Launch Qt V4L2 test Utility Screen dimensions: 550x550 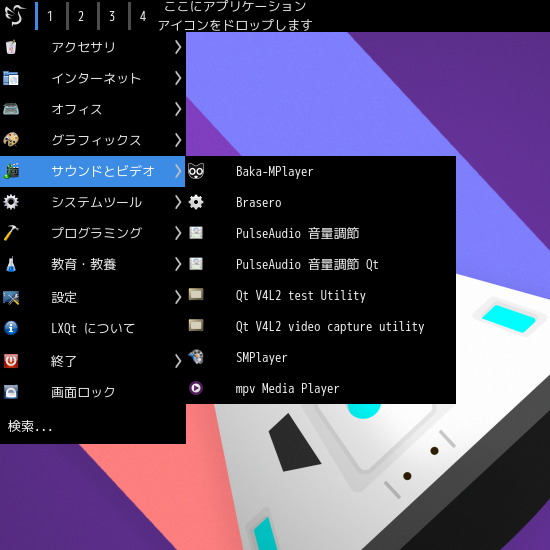coord(321,295)
